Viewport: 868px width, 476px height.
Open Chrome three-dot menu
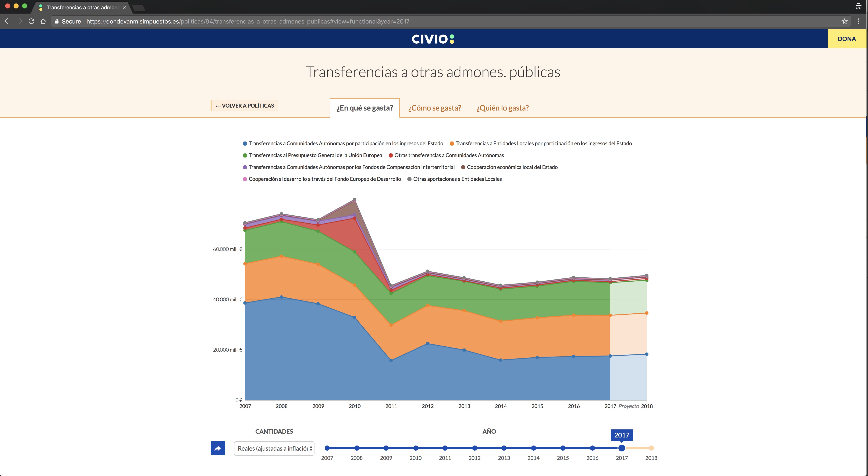pyautogui.click(x=858, y=21)
